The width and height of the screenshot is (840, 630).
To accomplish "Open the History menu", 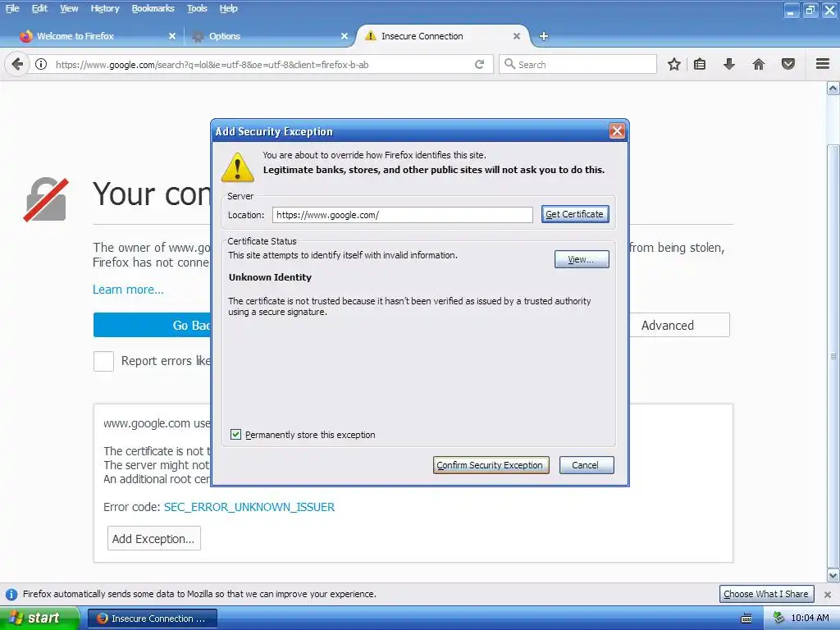I will 105,8.
